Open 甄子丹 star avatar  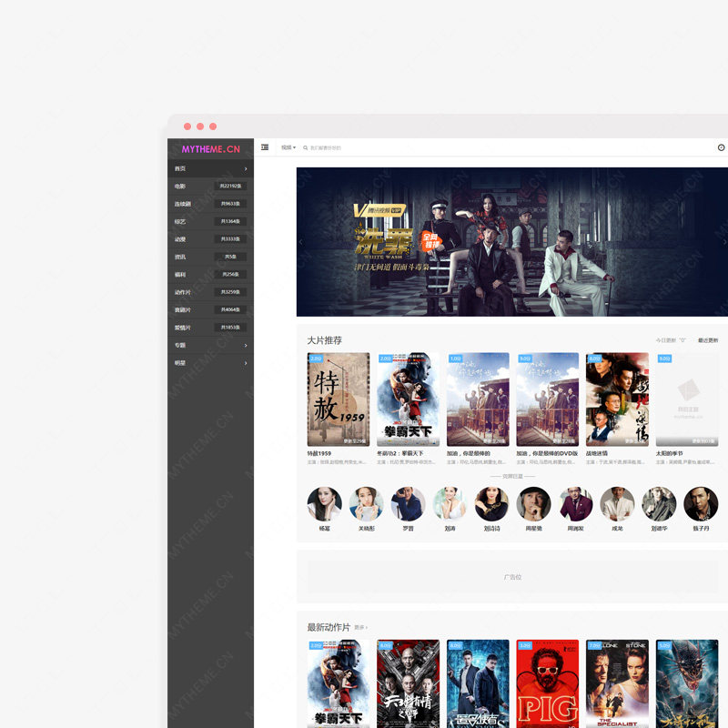[x=701, y=504]
